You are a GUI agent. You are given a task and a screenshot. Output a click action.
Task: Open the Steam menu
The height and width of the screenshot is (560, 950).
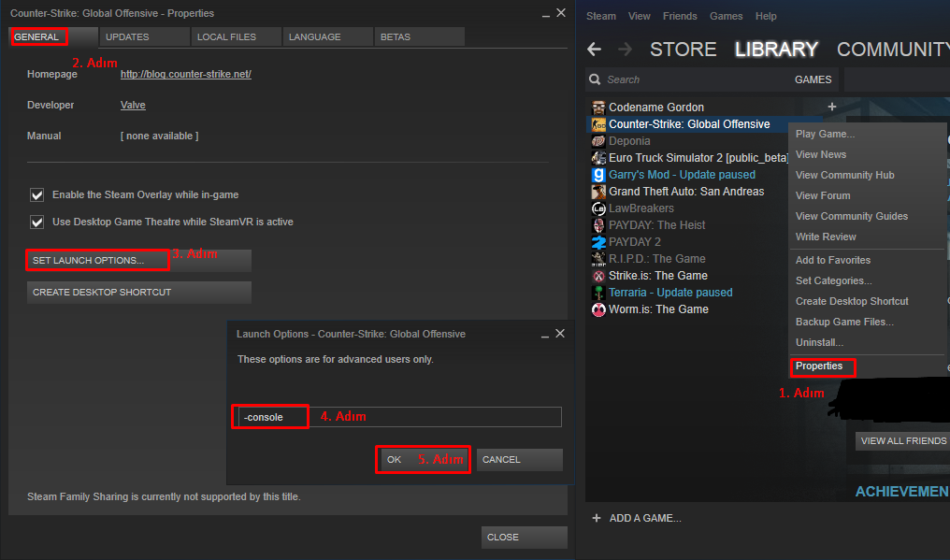point(601,17)
